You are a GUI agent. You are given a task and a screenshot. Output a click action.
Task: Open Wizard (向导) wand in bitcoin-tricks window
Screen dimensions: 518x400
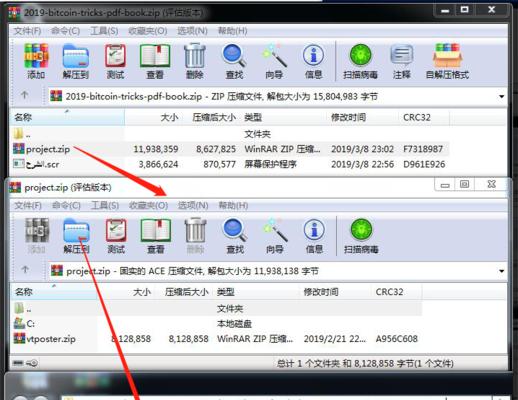click(274, 62)
